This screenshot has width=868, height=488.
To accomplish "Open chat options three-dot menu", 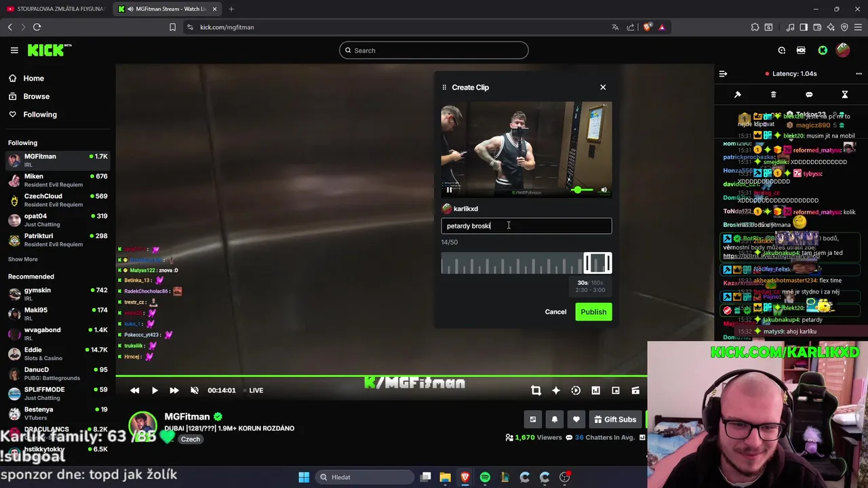I will pyautogui.click(x=859, y=74).
